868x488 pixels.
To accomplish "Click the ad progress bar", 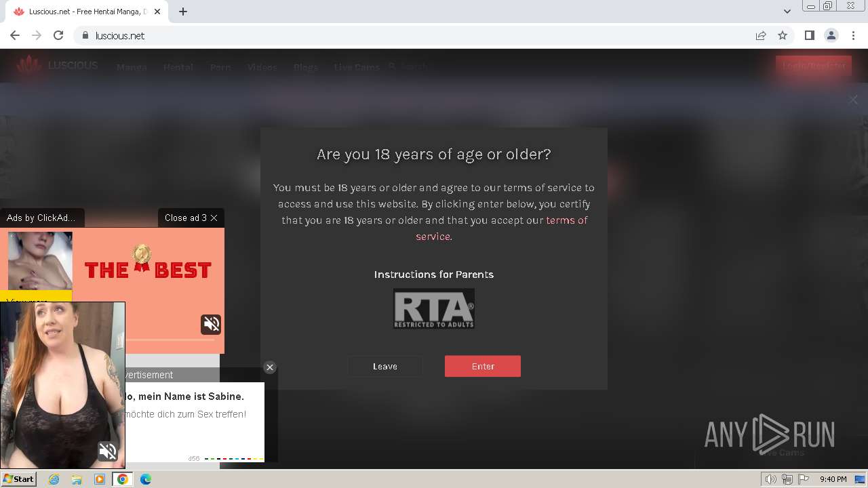I will pos(170,340).
